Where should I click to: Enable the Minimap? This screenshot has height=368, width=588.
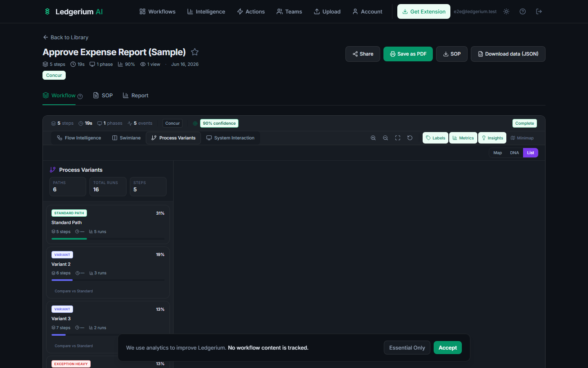(522, 138)
